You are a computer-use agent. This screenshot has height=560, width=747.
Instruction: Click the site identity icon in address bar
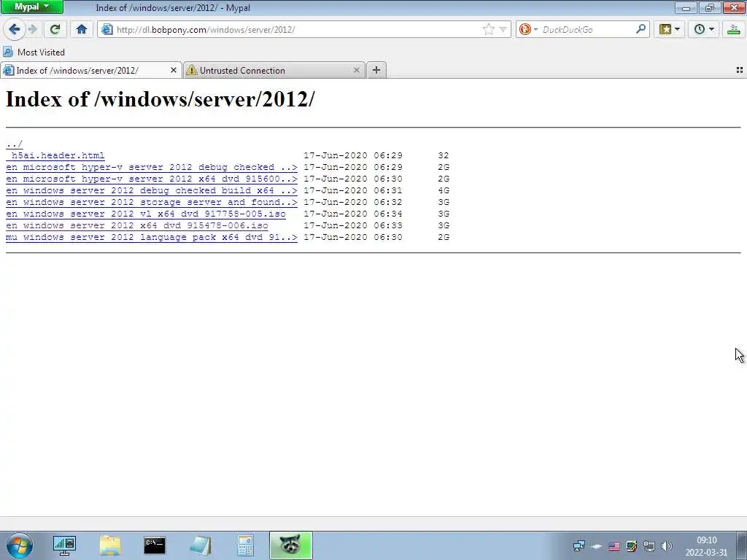click(107, 29)
